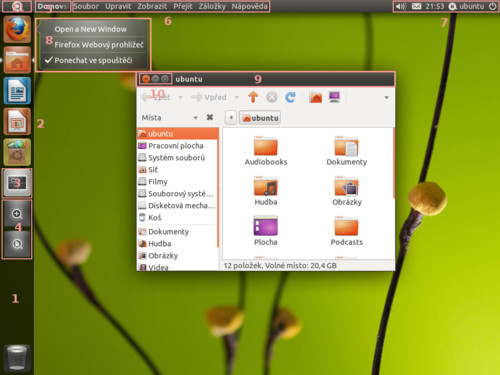
Task: Open LibreOffice Writer from the launcher
Action: coord(17,91)
